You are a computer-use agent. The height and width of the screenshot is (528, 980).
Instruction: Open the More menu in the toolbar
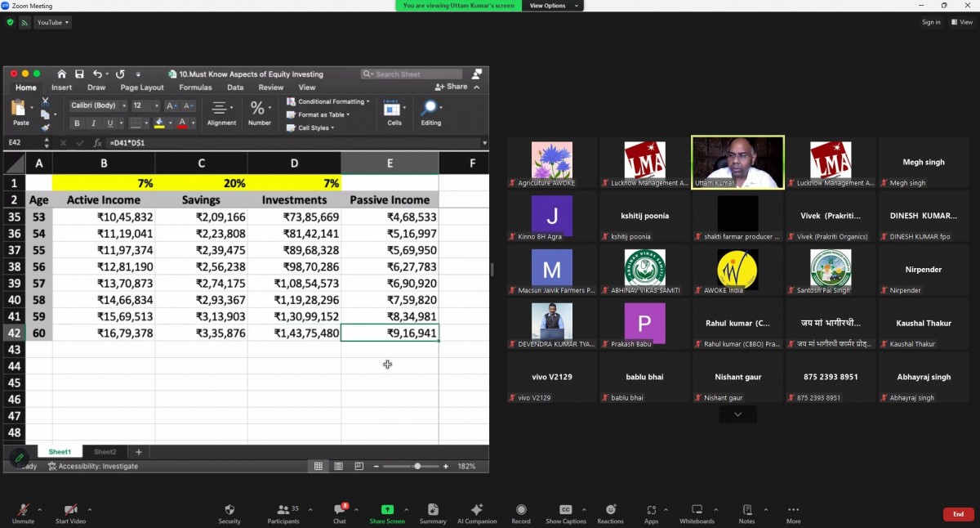click(x=793, y=510)
